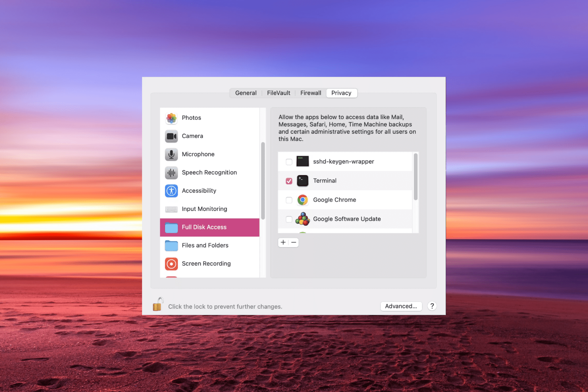Select the Camera privacy icon
Screen dimensions: 588x392
[171, 136]
